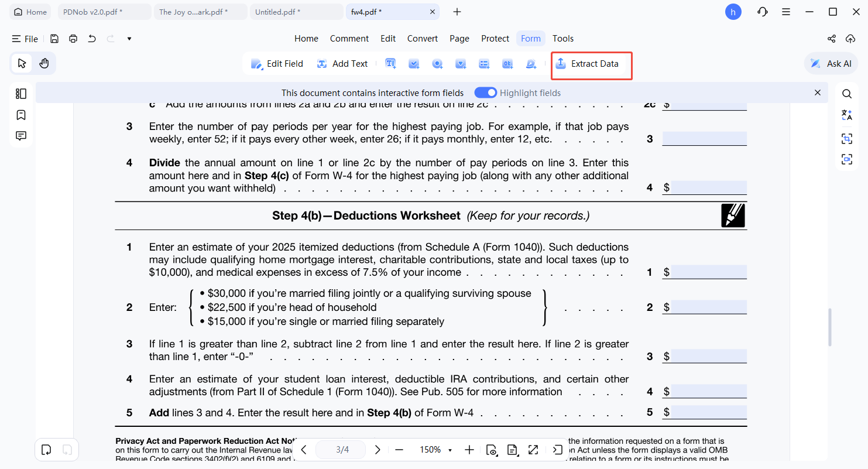Add a checkbox form field
The width and height of the screenshot is (868, 469).
point(414,63)
